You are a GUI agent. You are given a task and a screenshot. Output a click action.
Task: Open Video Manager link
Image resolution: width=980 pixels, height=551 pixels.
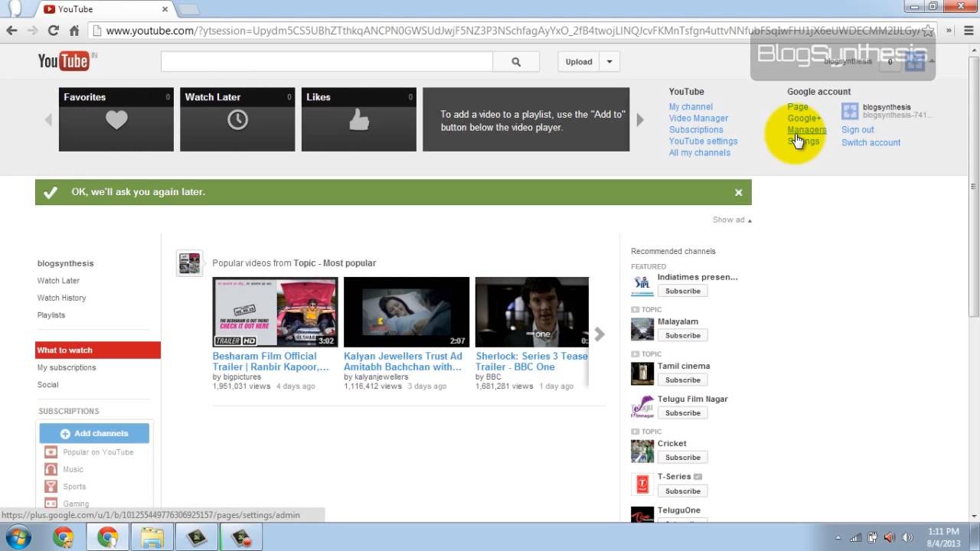pyautogui.click(x=698, y=119)
